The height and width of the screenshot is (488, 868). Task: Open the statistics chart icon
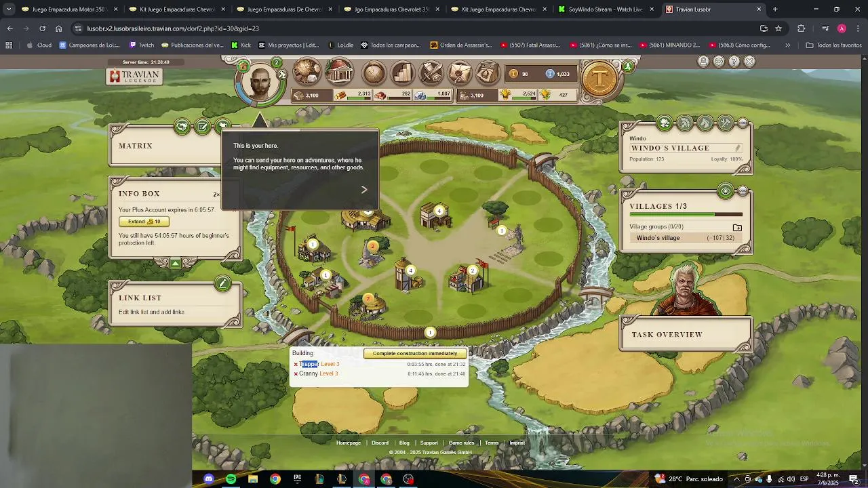coord(402,73)
